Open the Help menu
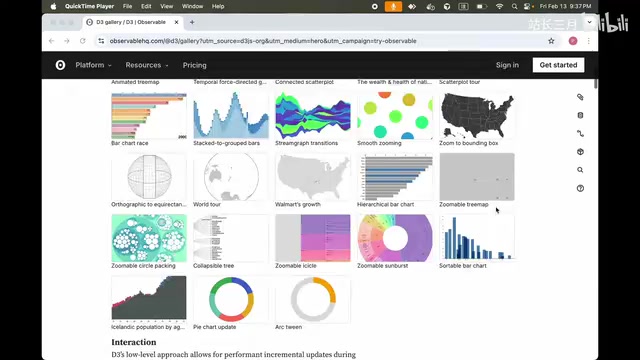640x360 pixels. click(x=218, y=6)
